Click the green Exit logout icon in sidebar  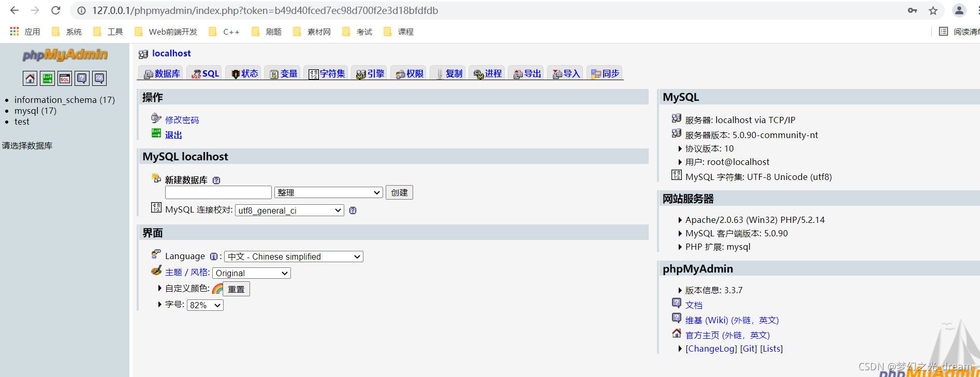(x=48, y=79)
